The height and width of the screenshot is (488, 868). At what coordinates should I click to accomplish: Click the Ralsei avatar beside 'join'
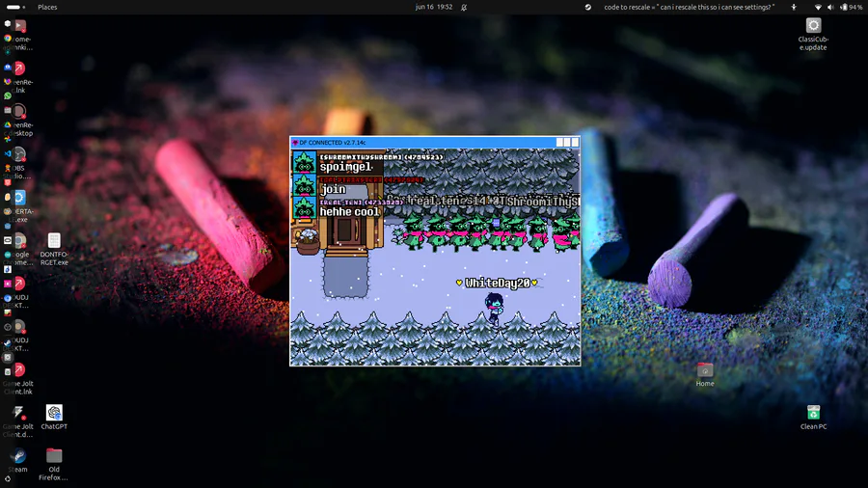tap(304, 185)
